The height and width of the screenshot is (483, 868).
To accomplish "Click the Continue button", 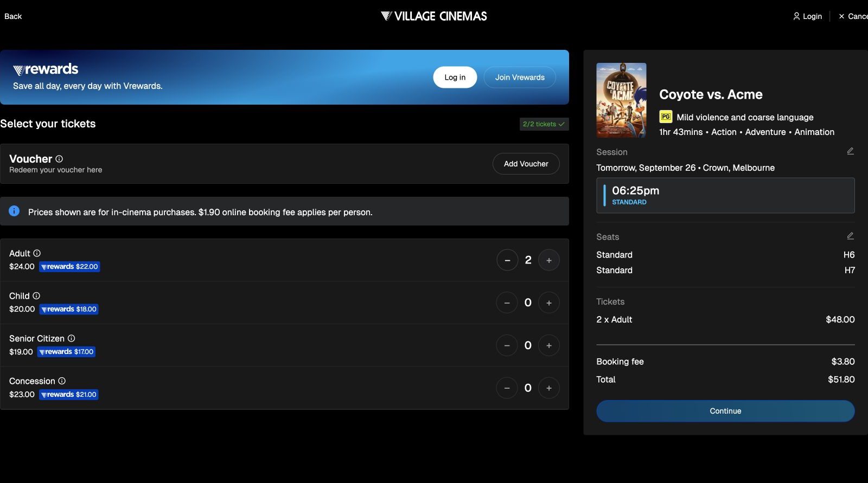I will (725, 411).
